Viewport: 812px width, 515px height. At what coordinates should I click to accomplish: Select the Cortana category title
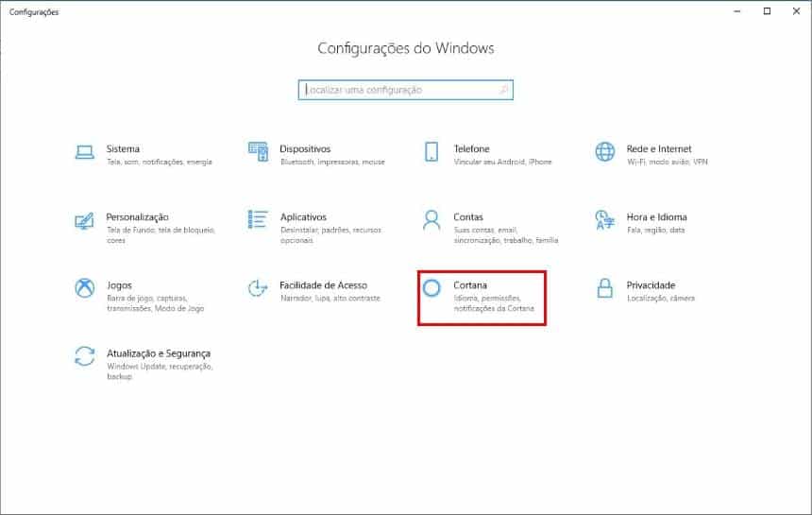pyautogui.click(x=470, y=285)
